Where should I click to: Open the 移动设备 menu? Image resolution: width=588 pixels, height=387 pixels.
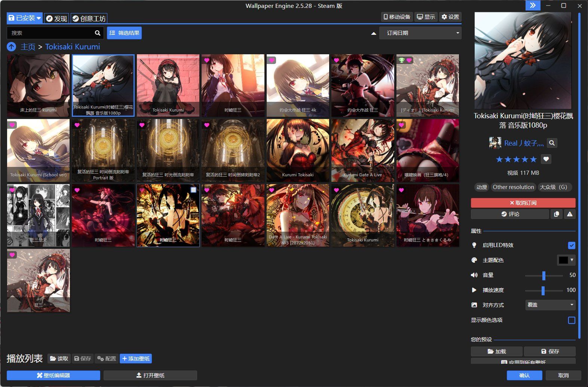[397, 17]
